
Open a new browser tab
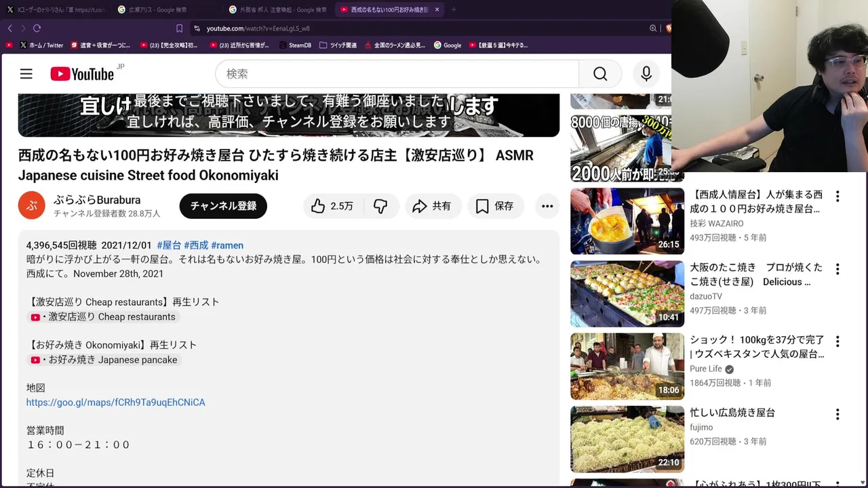coord(454,9)
